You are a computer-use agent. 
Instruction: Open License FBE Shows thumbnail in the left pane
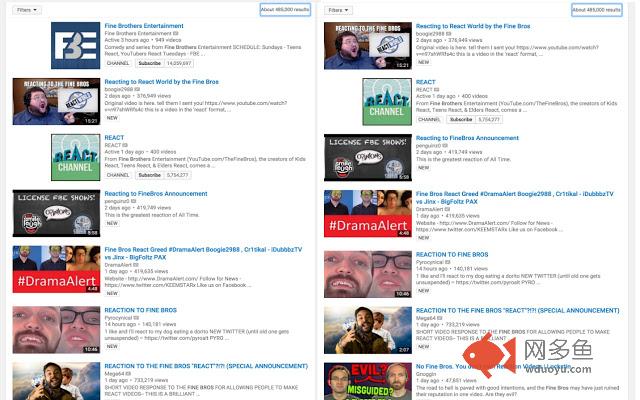pyautogui.click(x=56, y=213)
